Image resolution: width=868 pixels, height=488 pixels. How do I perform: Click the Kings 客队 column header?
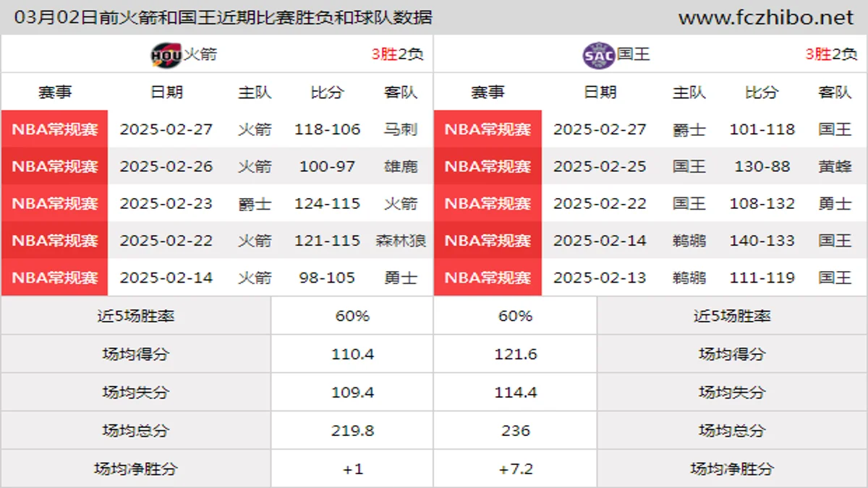(x=835, y=93)
